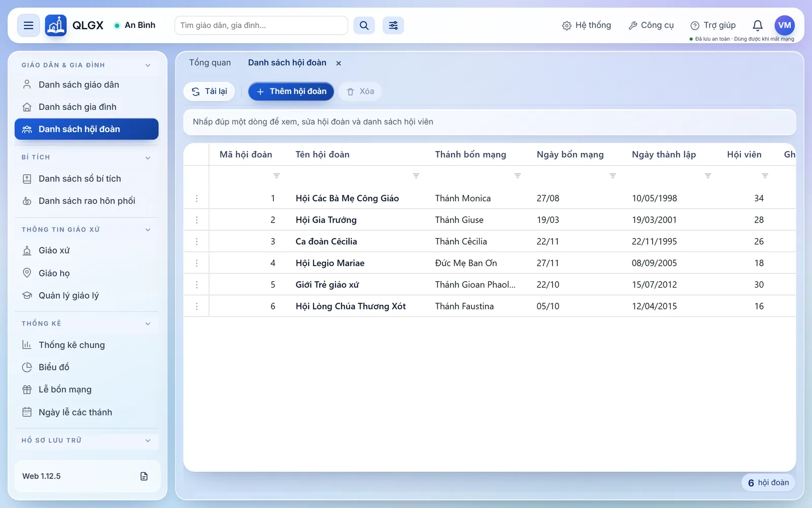Open Danh sách giáo dân in sidebar
The width and height of the screenshot is (812, 508).
87,85
